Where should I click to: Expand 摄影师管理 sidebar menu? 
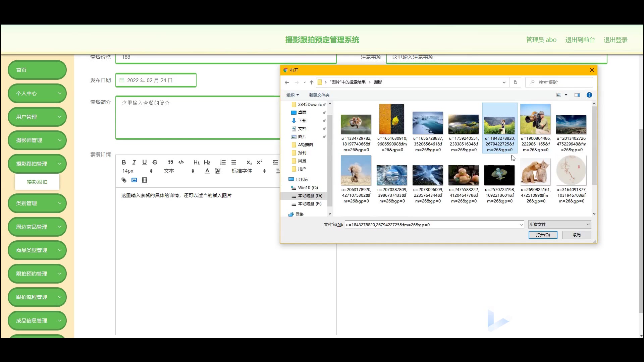(x=37, y=140)
